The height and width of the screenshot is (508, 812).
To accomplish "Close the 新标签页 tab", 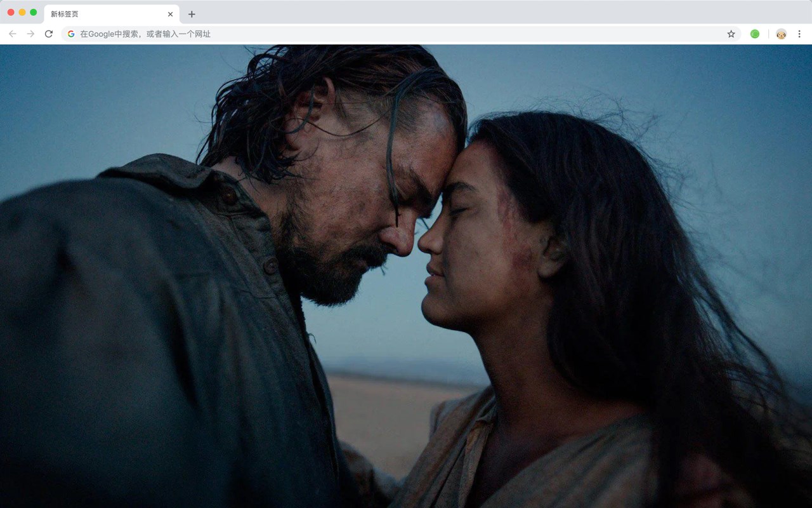I will coord(170,14).
